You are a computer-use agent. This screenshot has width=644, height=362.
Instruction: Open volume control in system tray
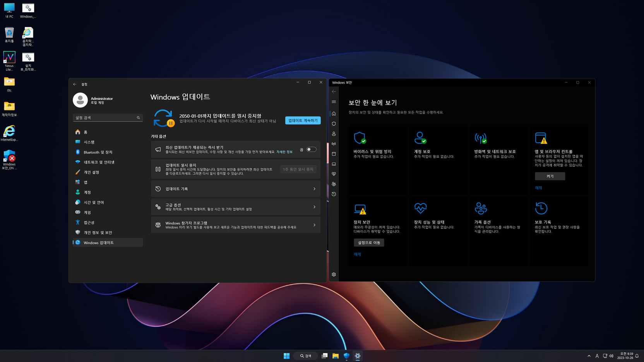611,356
